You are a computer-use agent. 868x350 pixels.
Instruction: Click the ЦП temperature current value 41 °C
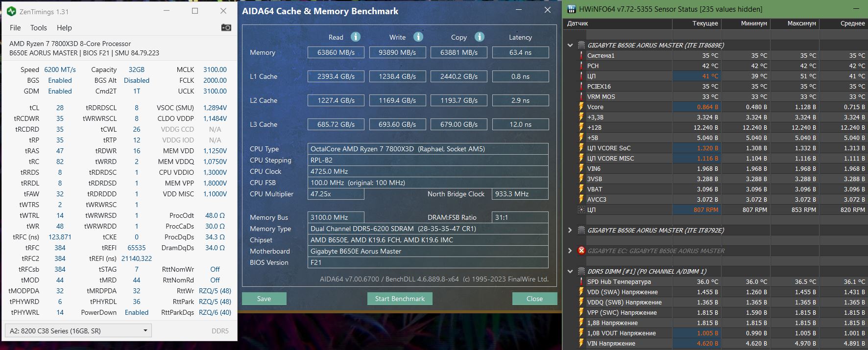[710, 76]
